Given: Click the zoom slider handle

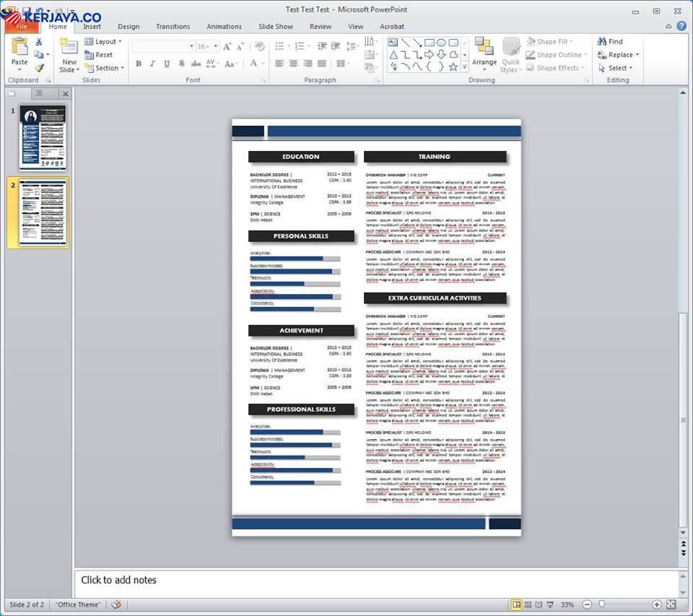Looking at the screenshot, I should pos(601,604).
